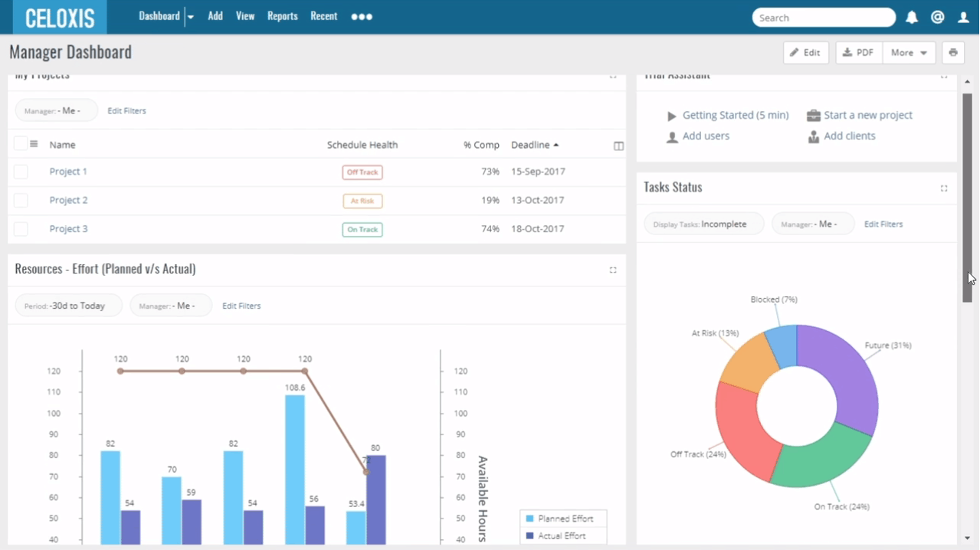The image size is (980, 550).
Task: Check the box for Project 1
Action: coord(21,172)
